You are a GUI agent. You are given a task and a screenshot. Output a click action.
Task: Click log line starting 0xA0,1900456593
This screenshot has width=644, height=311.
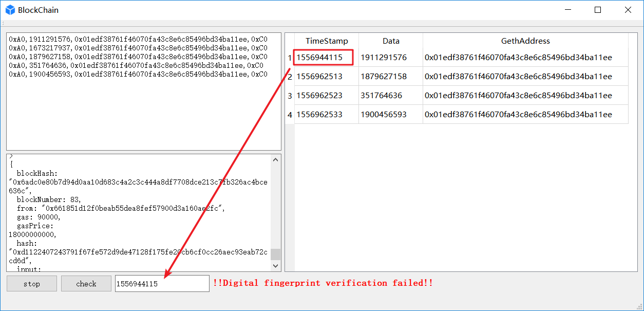pyautogui.click(x=138, y=74)
